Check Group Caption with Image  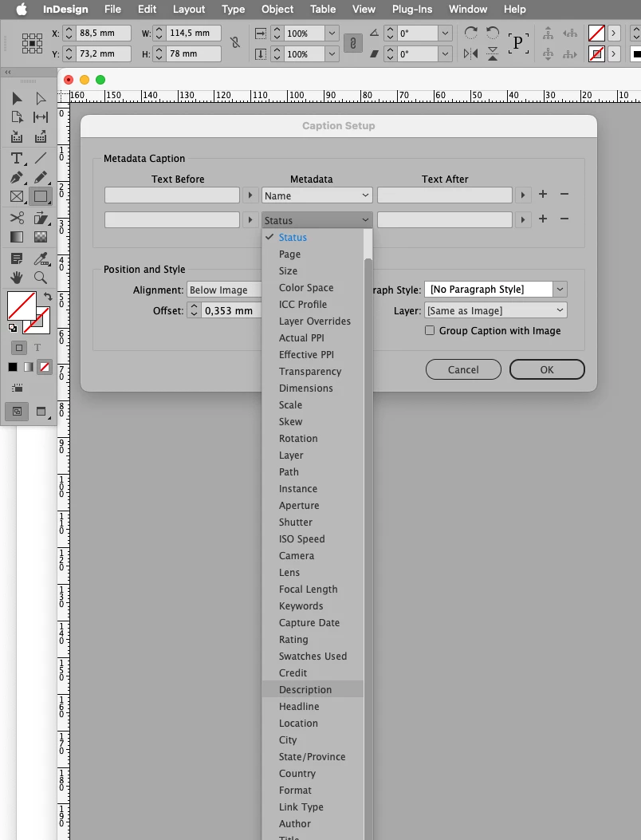tap(430, 330)
